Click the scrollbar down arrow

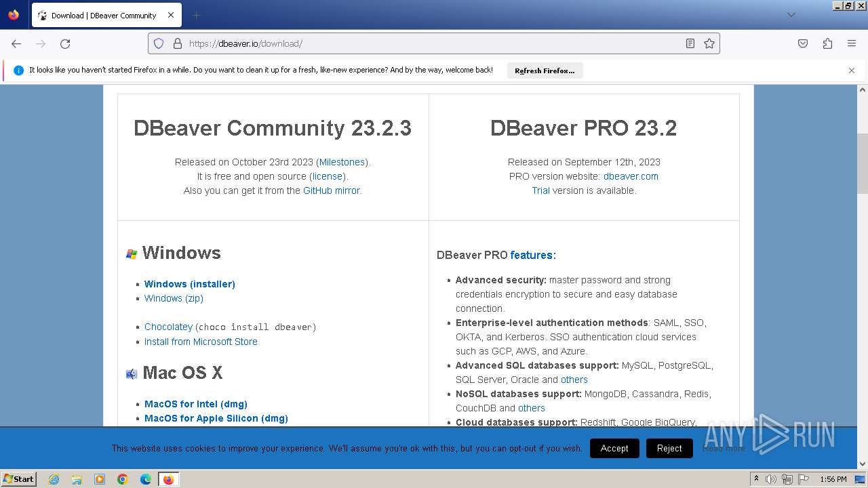(x=863, y=464)
